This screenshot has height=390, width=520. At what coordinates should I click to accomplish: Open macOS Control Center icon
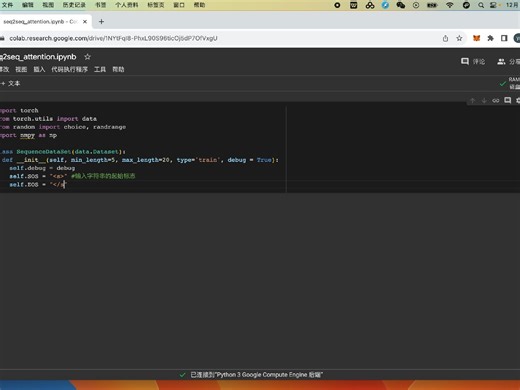[494, 5]
